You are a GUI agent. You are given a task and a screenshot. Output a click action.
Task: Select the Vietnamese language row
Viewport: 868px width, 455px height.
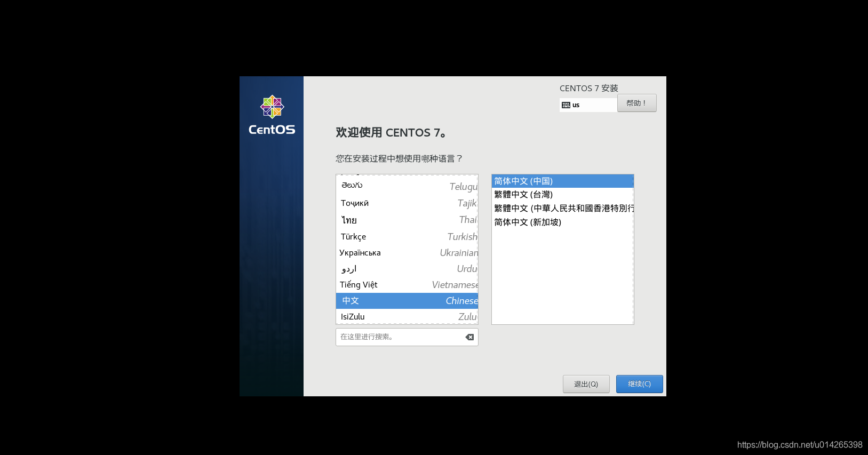coord(407,285)
